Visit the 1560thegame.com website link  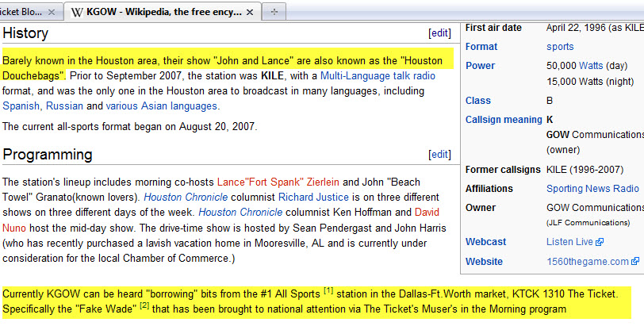pyautogui.click(x=588, y=261)
